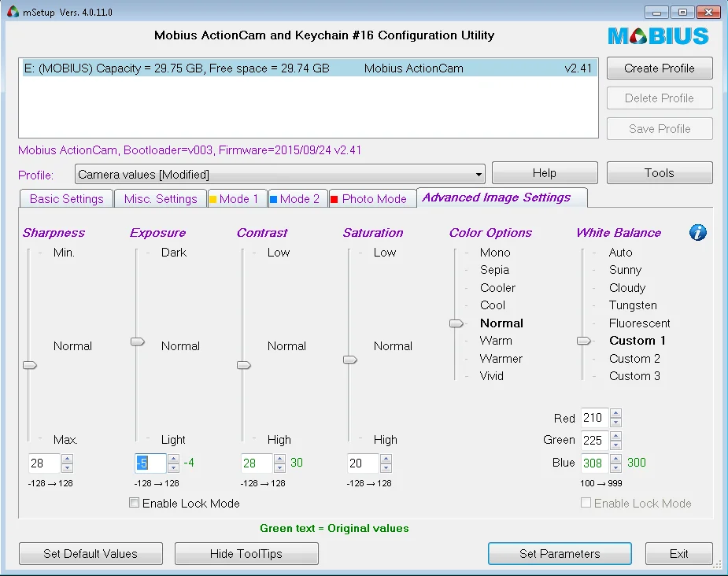The height and width of the screenshot is (576, 728).
Task: Select the E: (MOBIUS) drive row
Action: [309, 68]
